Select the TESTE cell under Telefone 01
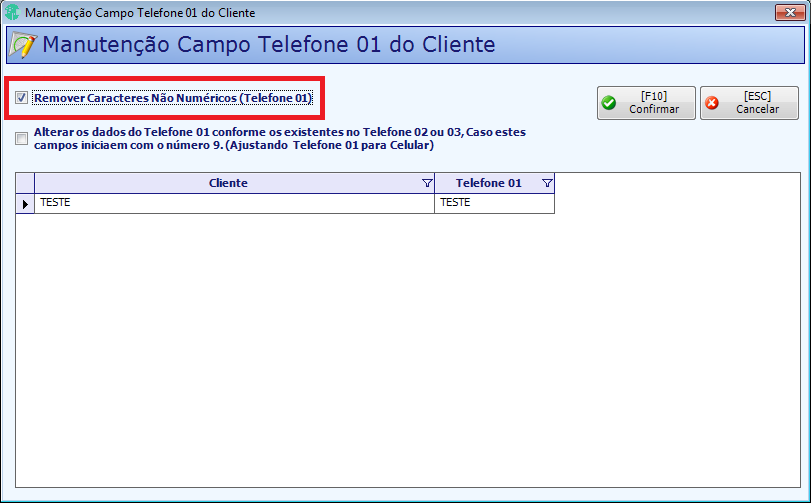 coord(494,203)
